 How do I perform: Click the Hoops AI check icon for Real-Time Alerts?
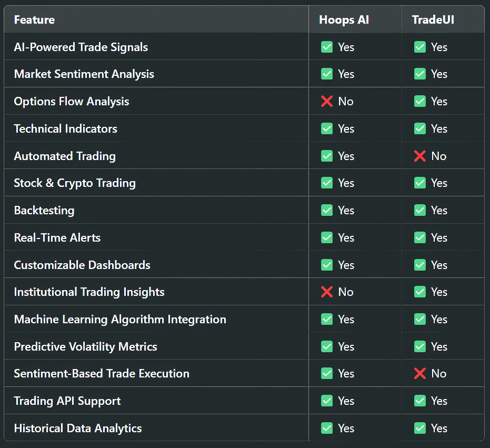pyautogui.click(x=327, y=237)
